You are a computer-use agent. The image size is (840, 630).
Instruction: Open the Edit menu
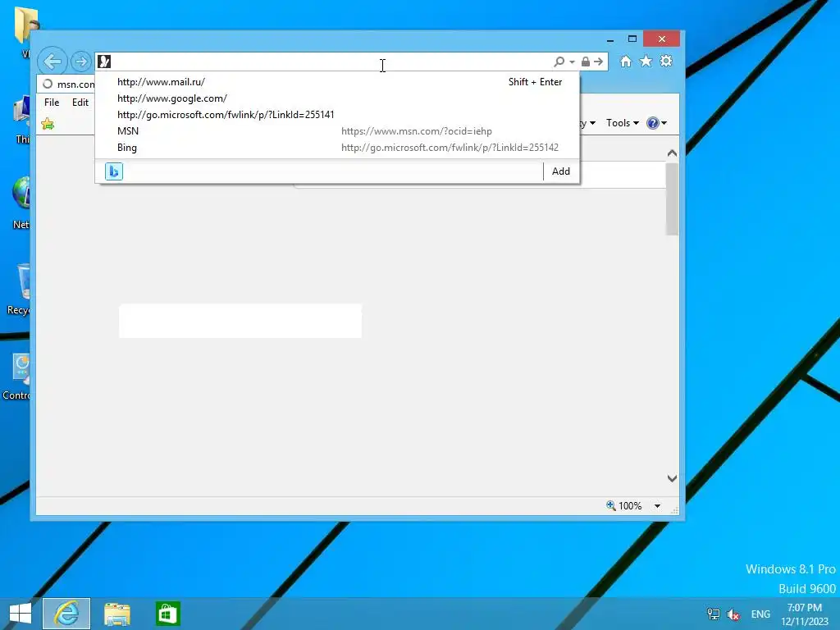80,103
